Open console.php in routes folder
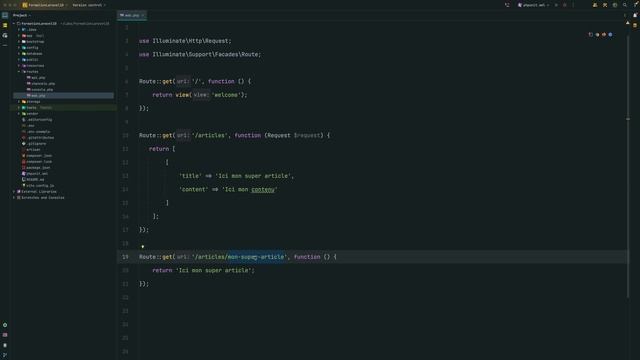This screenshot has width=640, height=360. (40, 89)
